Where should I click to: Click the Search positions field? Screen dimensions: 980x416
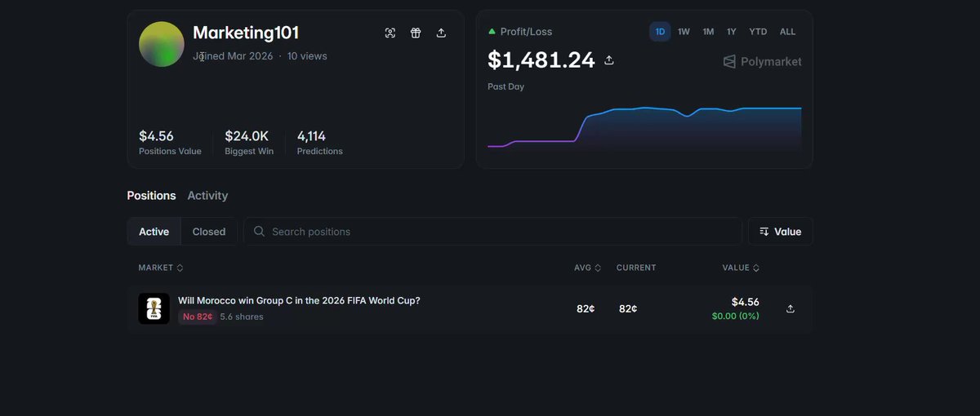tap(492, 232)
